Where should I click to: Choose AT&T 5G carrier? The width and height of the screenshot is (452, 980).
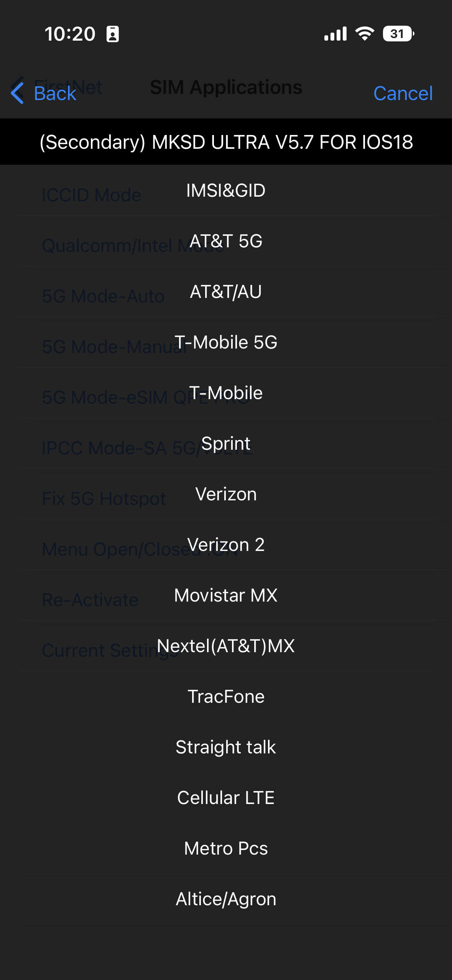(226, 241)
